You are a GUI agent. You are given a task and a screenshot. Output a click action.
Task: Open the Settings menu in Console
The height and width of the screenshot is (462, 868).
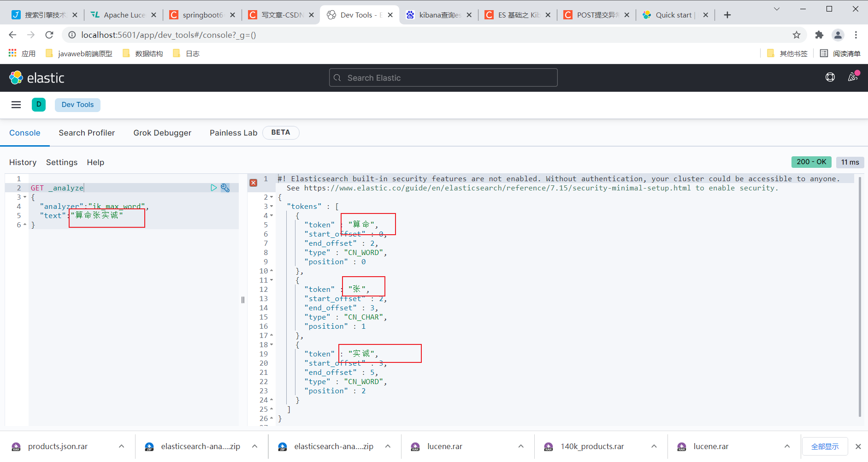(61, 162)
